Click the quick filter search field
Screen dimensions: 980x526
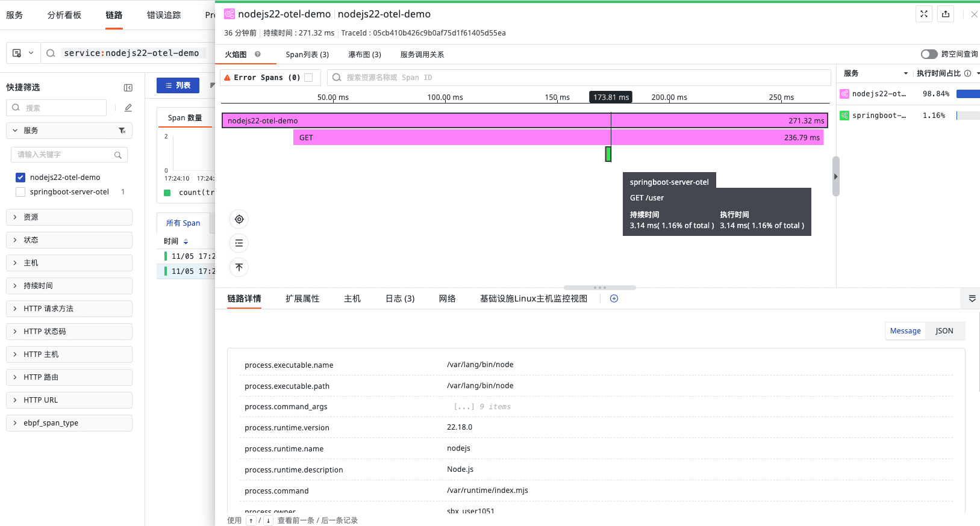click(x=56, y=108)
